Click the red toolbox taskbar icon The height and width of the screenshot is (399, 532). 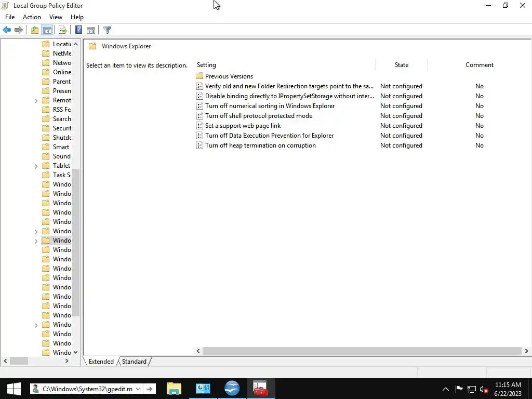(x=261, y=389)
